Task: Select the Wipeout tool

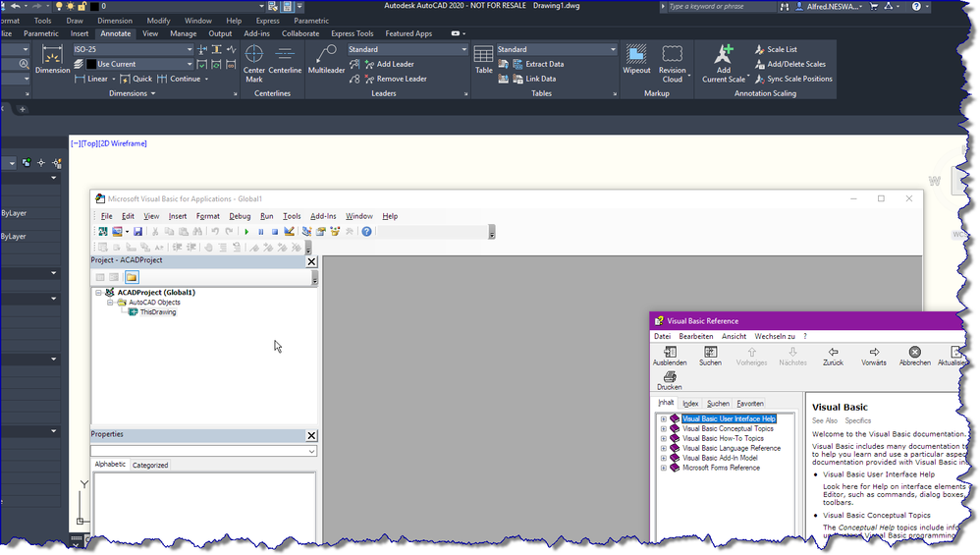Action: coord(636,60)
